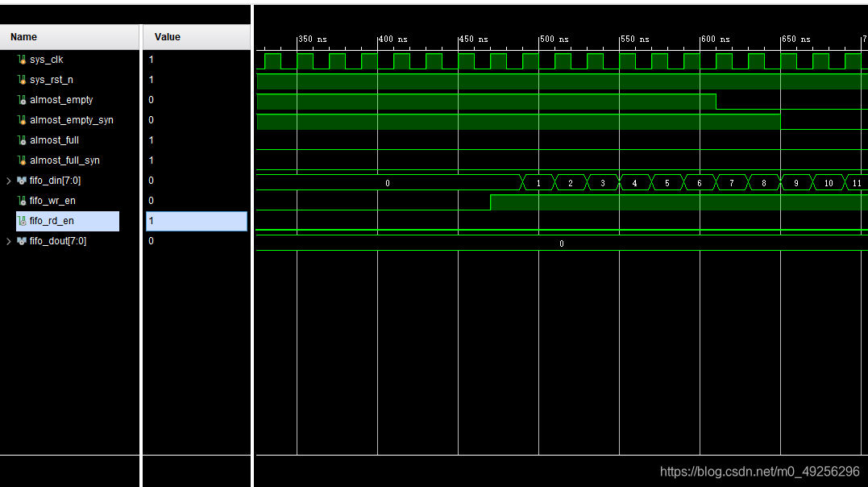The height and width of the screenshot is (487, 868).
Task: Click the fifo_dout waveform value 0
Action: 561,243
